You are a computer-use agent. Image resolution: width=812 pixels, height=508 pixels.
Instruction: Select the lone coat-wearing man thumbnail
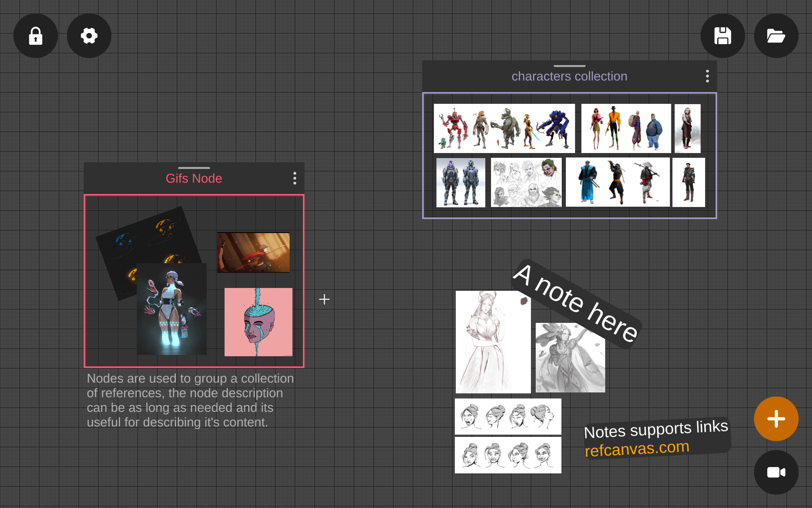pyautogui.click(x=689, y=183)
